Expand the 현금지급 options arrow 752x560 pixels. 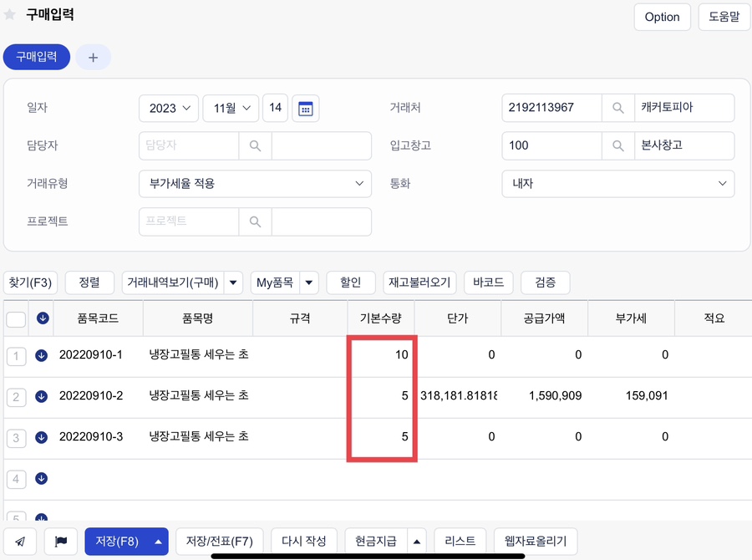click(x=417, y=542)
